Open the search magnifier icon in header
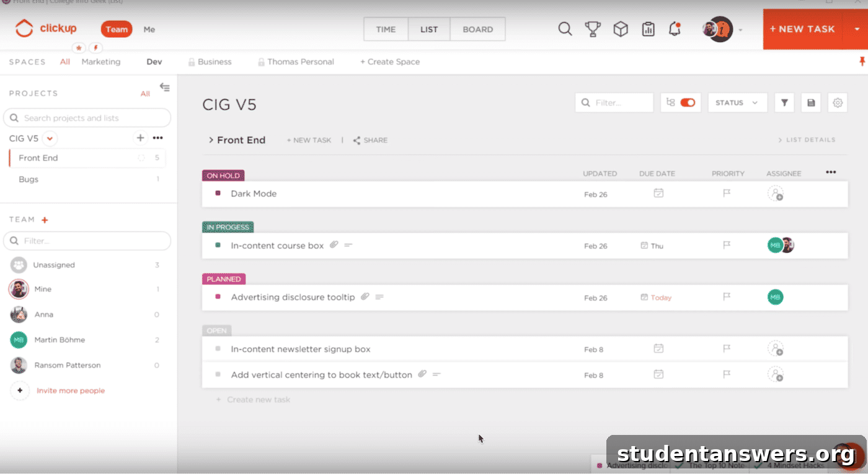The image size is (868, 474). 565,29
